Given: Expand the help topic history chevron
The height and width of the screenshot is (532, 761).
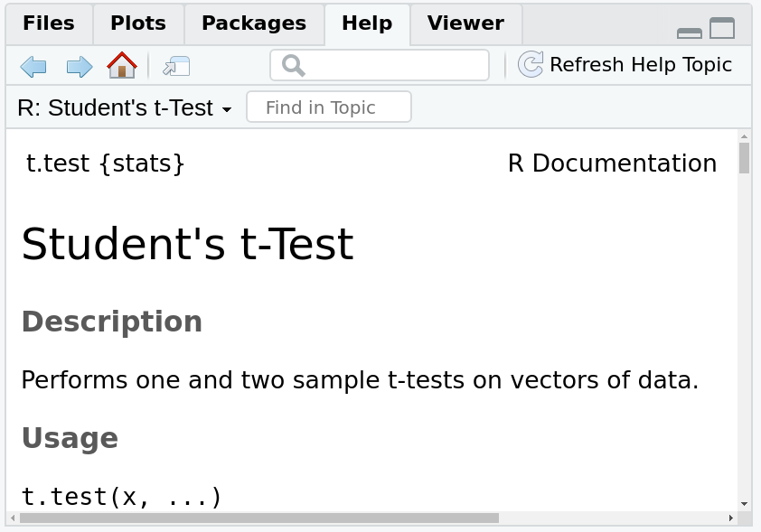Looking at the screenshot, I should pos(227,108).
